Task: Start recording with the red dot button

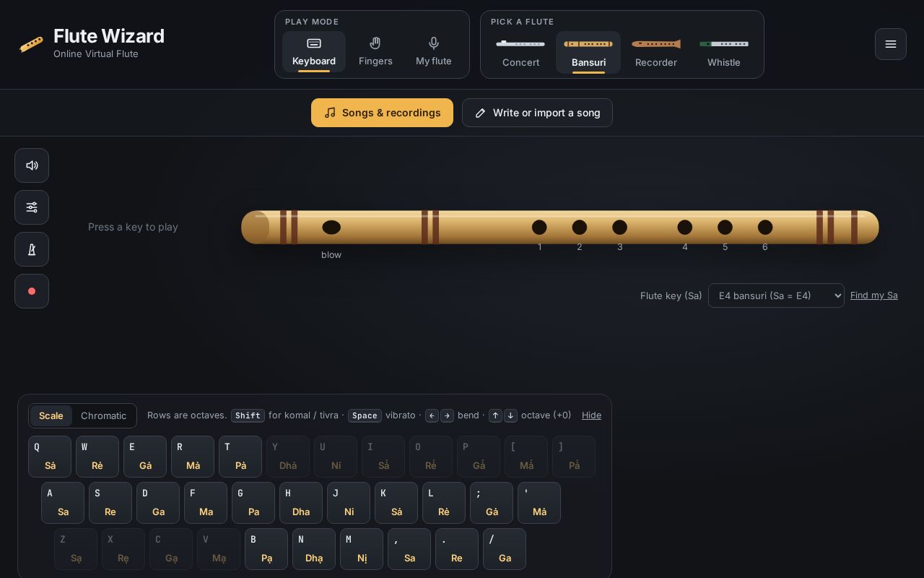Action: click(32, 291)
